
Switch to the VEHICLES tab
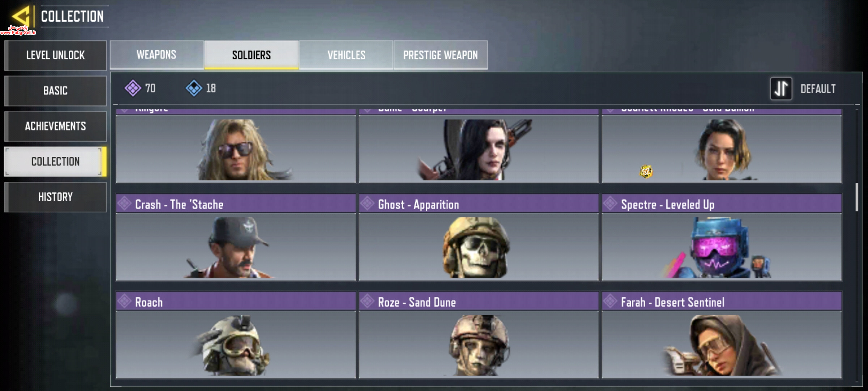pyautogui.click(x=346, y=55)
